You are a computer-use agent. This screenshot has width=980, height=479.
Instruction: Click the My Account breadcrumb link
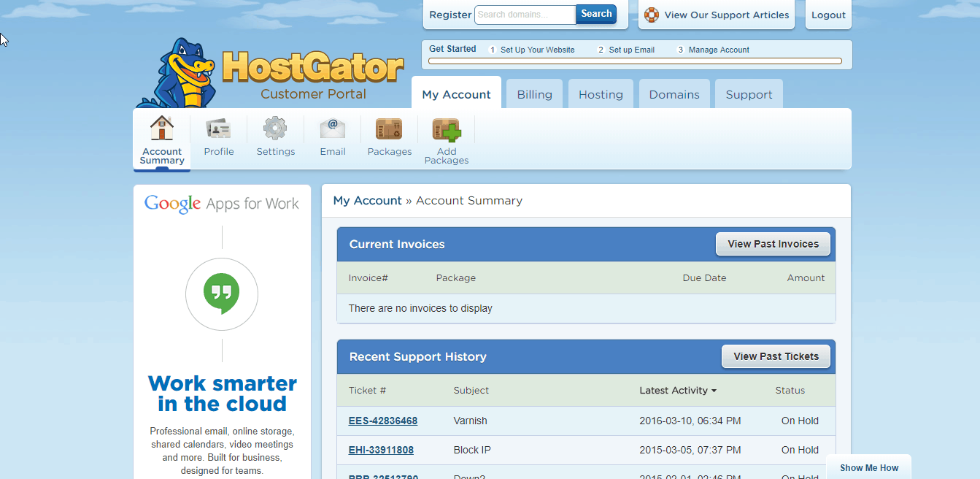point(367,200)
